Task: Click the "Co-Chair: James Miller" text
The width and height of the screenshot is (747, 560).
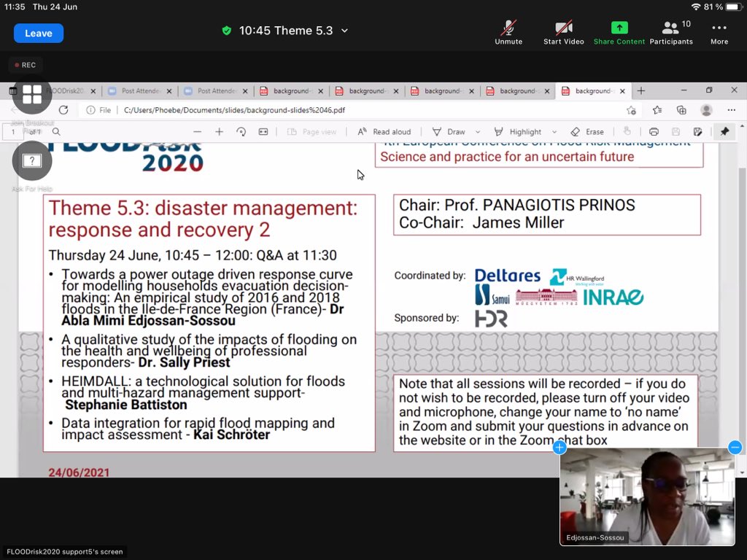Action: point(481,223)
